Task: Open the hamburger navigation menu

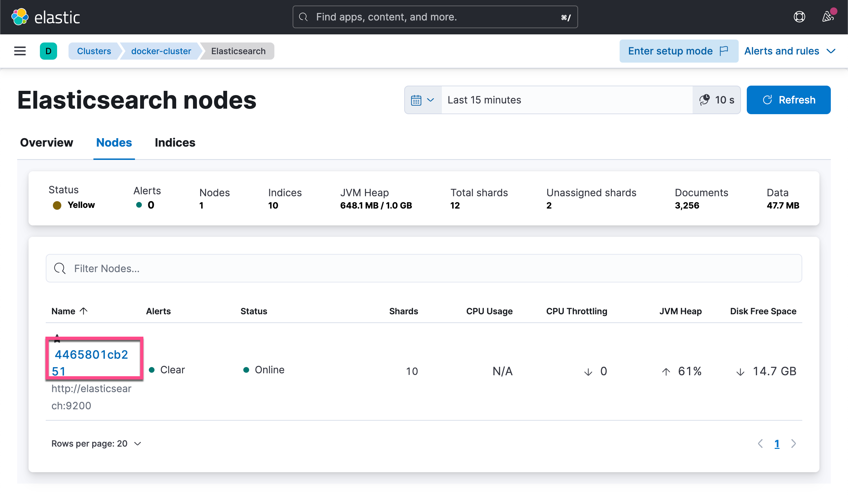Action: tap(20, 51)
